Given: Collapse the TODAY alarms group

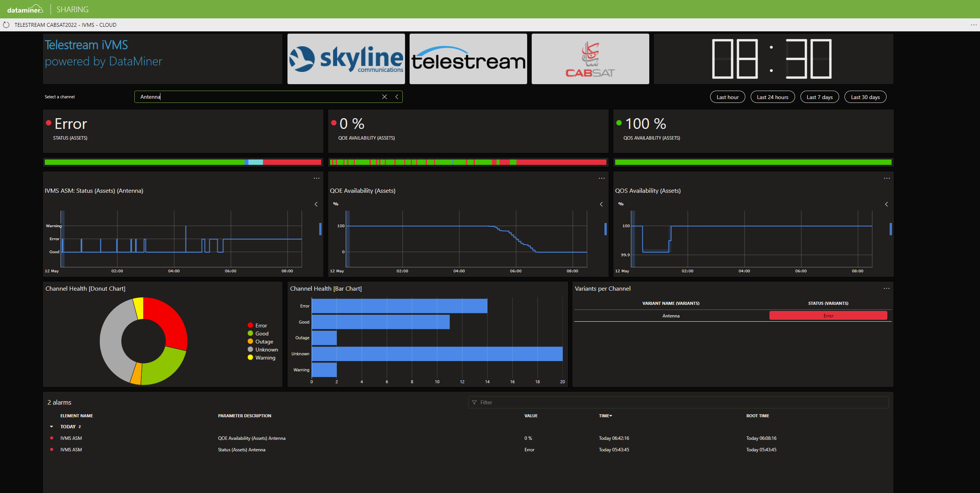Looking at the screenshot, I should (x=51, y=426).
